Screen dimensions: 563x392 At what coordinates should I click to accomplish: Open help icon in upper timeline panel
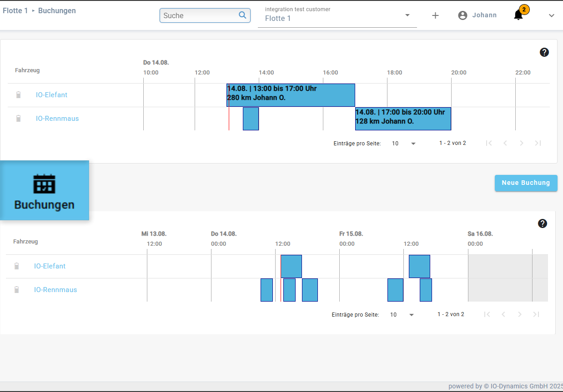click(544, 52)
